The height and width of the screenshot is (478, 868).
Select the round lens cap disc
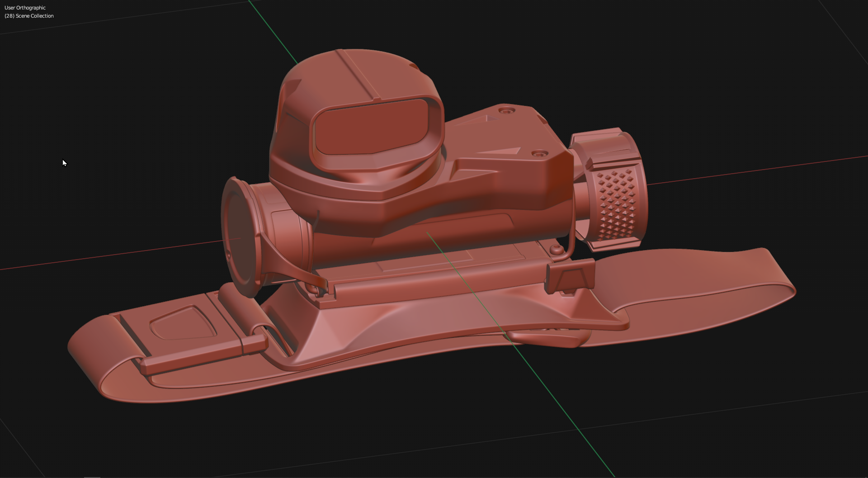click(x=241, y=237)
